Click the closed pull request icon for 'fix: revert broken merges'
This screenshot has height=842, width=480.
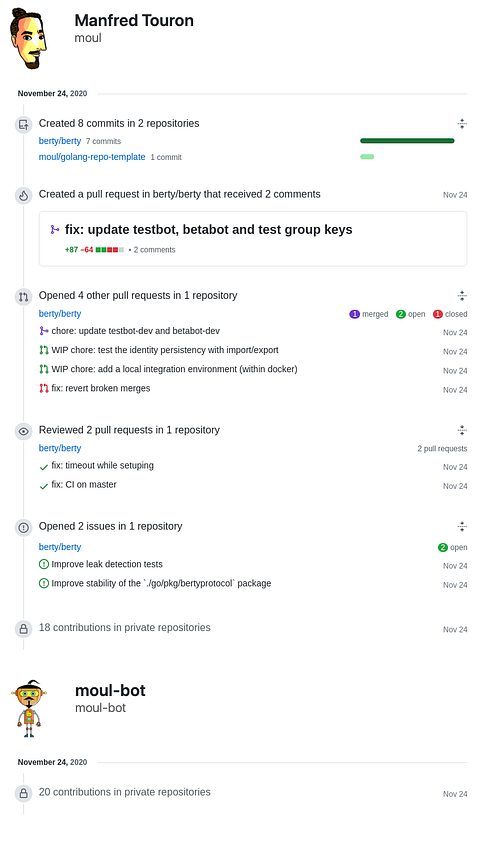point(44,388)
